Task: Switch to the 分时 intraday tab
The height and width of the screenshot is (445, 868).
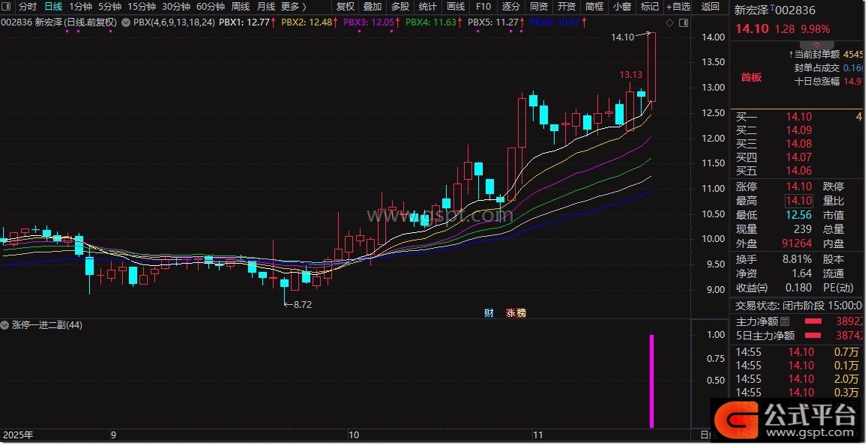Action: (27, 7)
